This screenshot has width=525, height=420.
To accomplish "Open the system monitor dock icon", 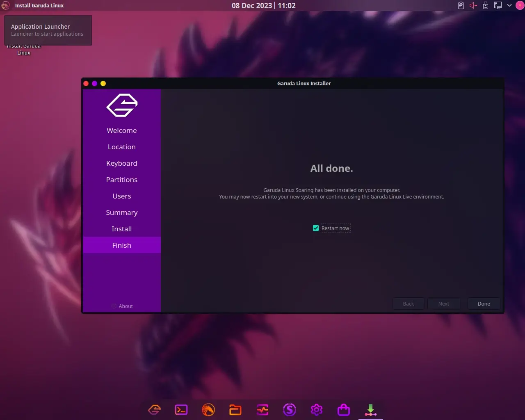I will (262, 409).
